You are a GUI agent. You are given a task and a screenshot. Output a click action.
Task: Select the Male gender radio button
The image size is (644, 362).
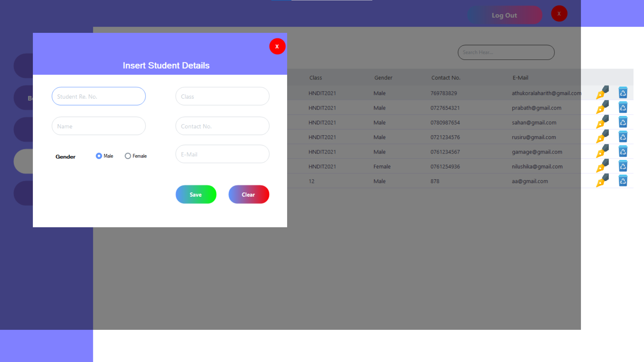99,156
